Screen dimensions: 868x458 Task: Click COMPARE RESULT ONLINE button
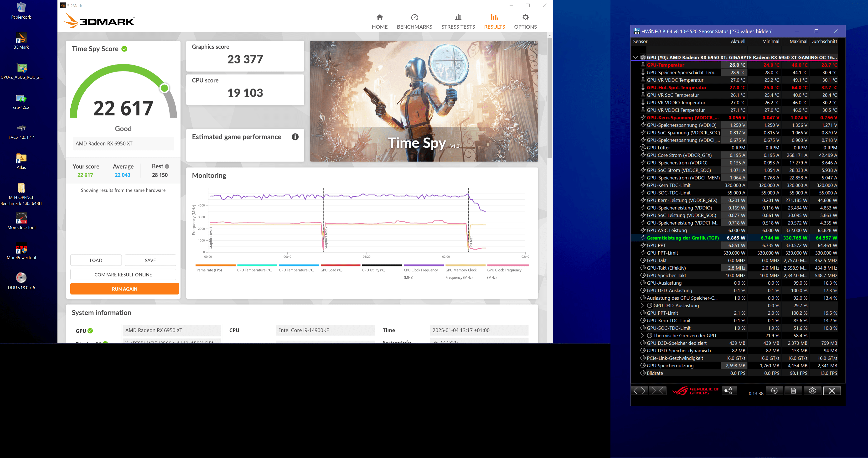click(123, 275)
